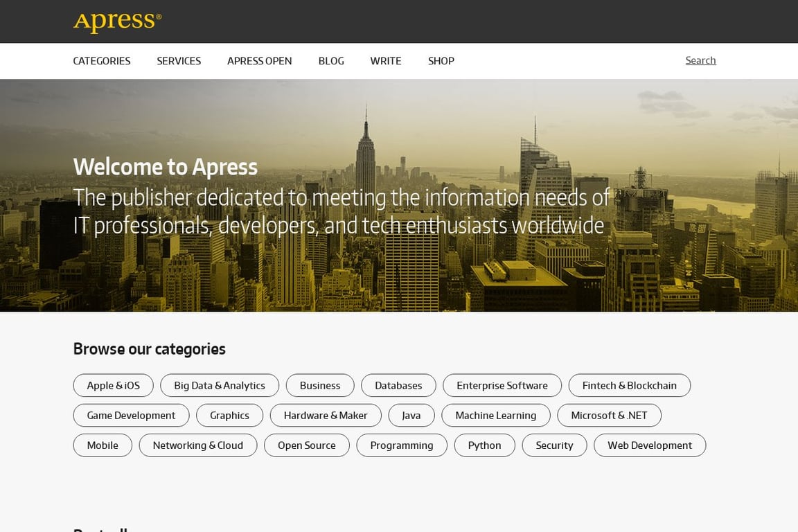The image size is (798, 532).
Task: Browse Web Development category
Action: pos(650,445)
